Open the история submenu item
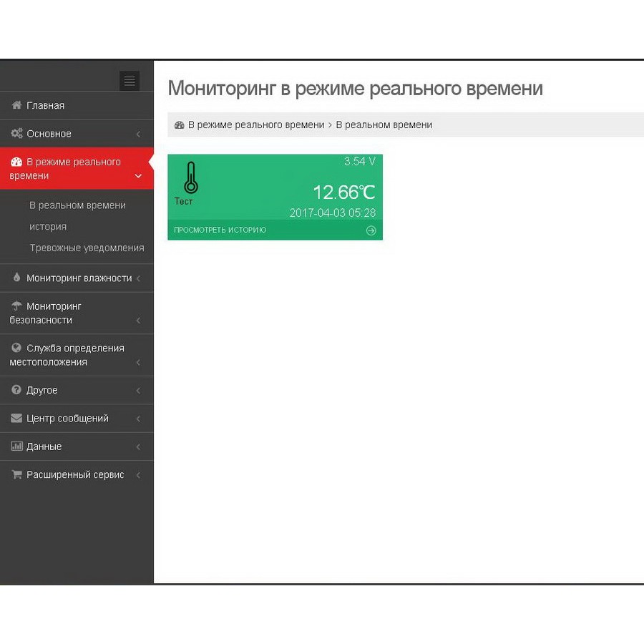This screenshot has width=644, height=644. tap(48, 227)
